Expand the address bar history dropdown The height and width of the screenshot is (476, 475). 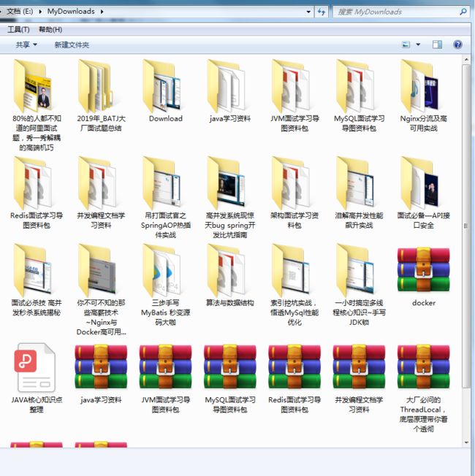pos(308,12)
